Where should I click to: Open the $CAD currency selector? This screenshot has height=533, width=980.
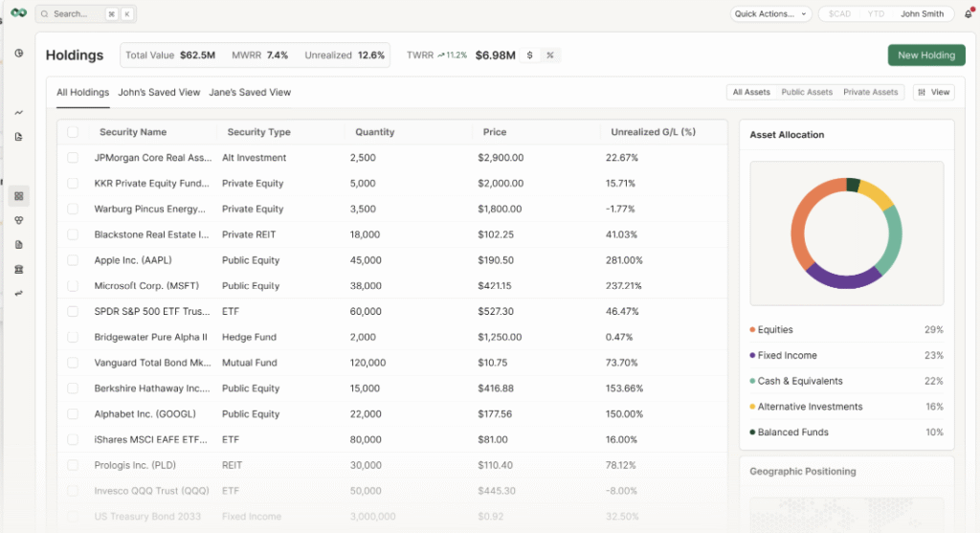tap(839, 13)
